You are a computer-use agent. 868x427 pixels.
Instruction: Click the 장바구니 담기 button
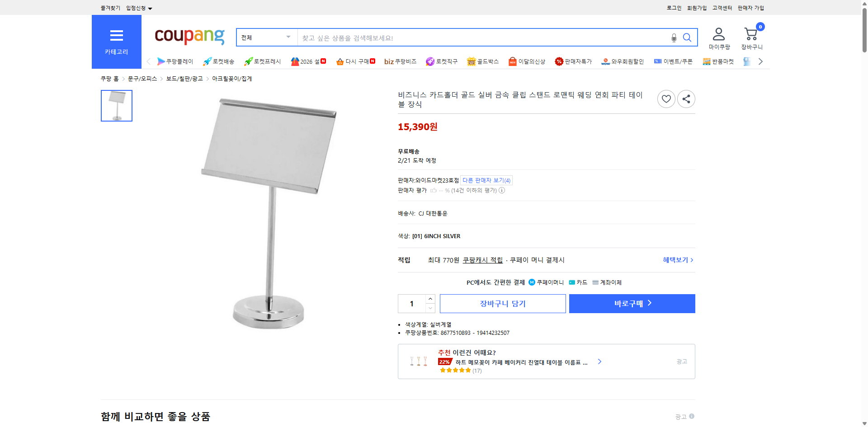point(502,303)
